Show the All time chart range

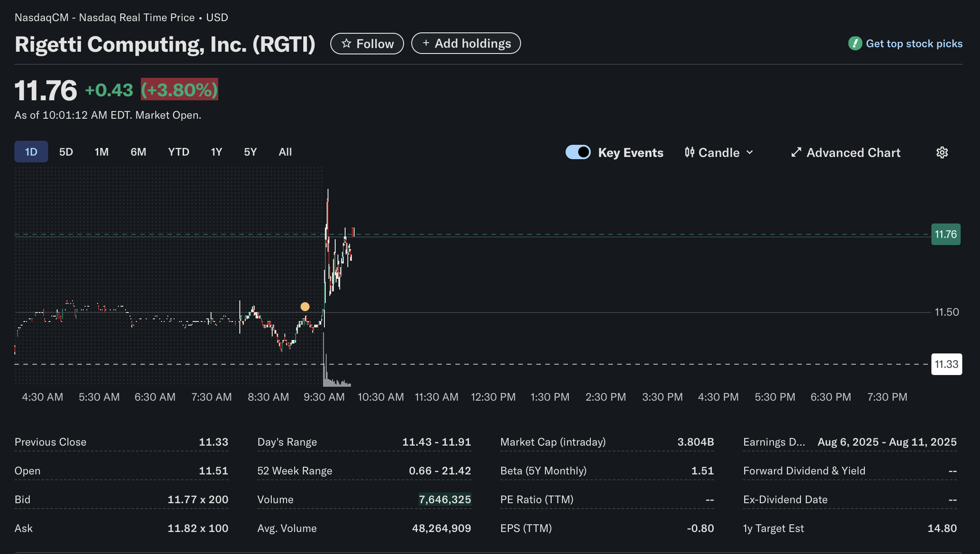(x=285, y=152)
